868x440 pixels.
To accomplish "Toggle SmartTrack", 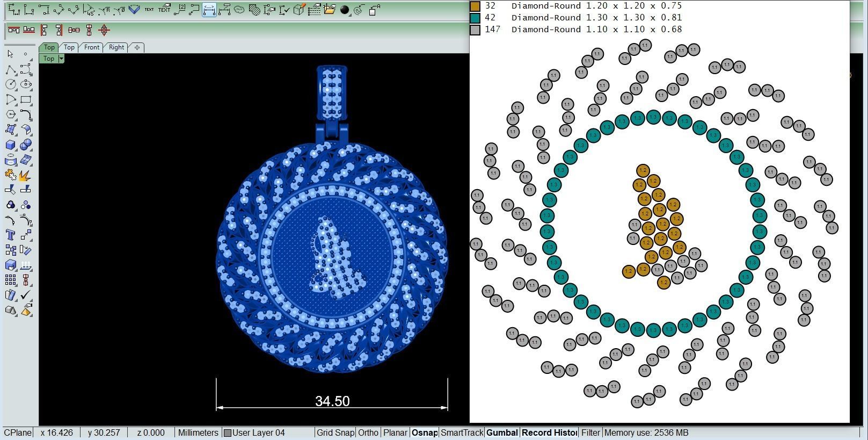I will point(462,432).
